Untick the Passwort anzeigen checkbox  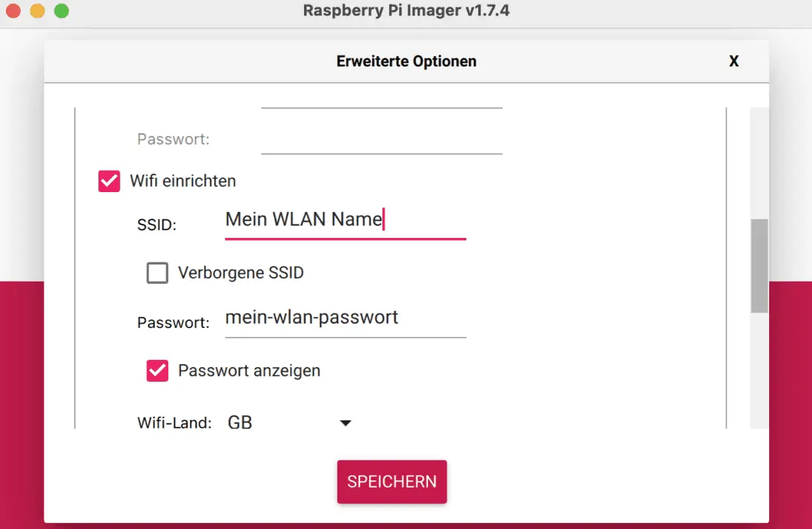pos(157,371)
